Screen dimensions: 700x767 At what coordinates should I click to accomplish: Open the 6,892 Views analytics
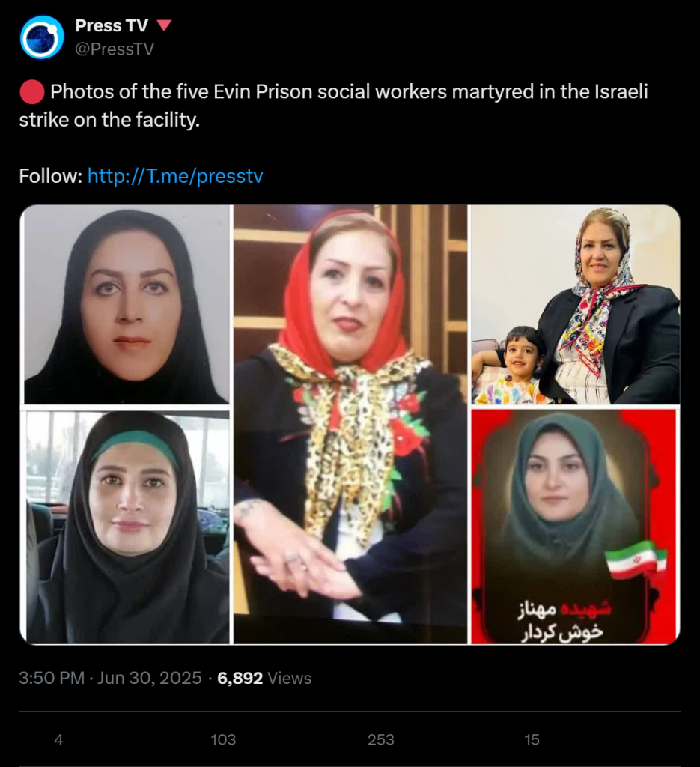point(264,678)
